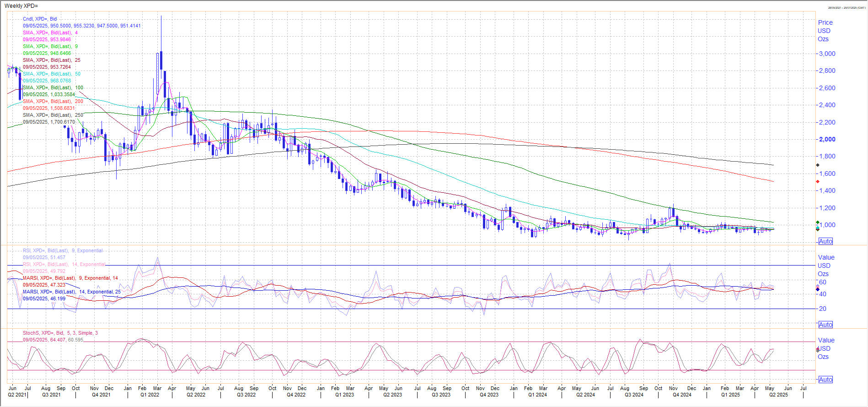Click MARSI value '09/05/2025, 46.199'
This screenshot has height=407, width=868.
point(44,298)
